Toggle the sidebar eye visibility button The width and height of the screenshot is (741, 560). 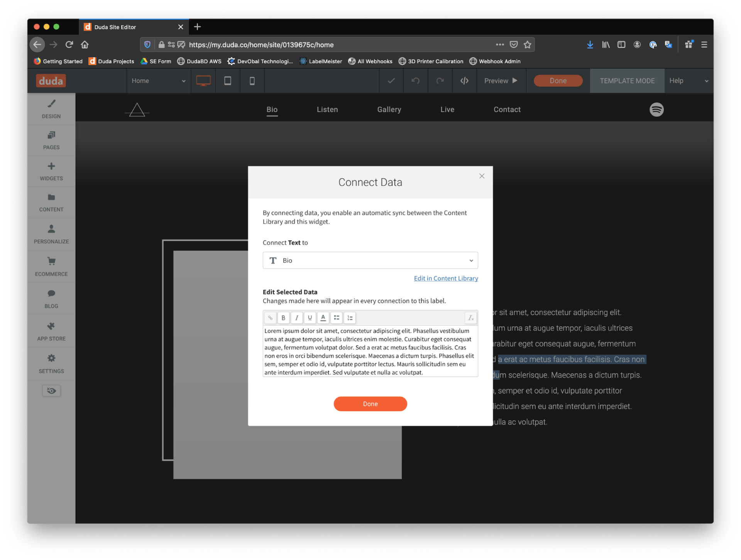coord(51,391)
